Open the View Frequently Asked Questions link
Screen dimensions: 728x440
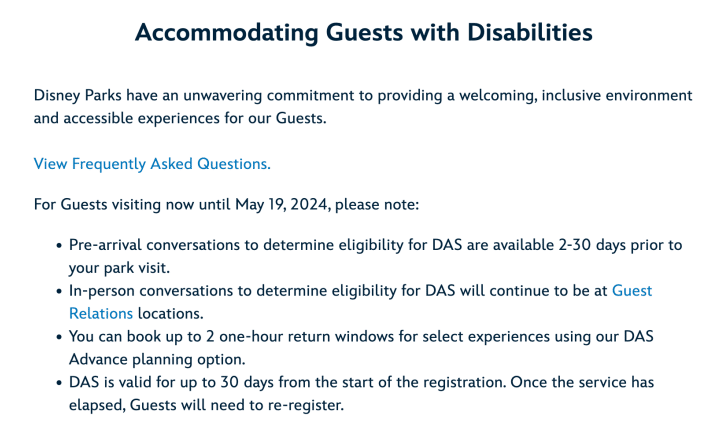(152, 164)
